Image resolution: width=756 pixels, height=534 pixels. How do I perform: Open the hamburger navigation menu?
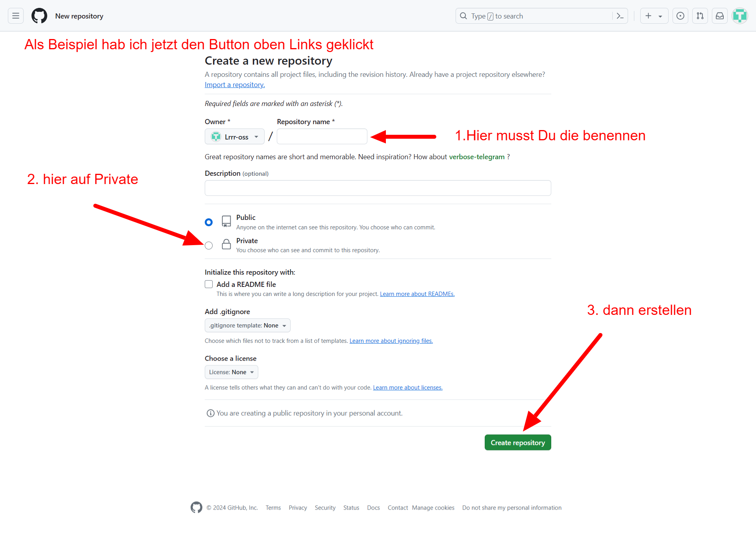click(x=16, y=16)
